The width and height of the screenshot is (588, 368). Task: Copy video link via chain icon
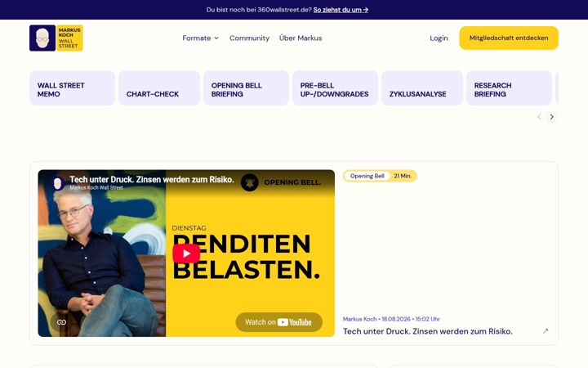[x=61, y=322]
